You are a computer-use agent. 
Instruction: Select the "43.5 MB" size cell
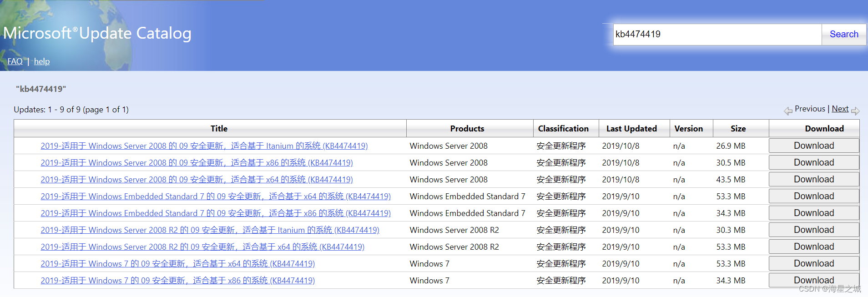click(x=731, y=180)
